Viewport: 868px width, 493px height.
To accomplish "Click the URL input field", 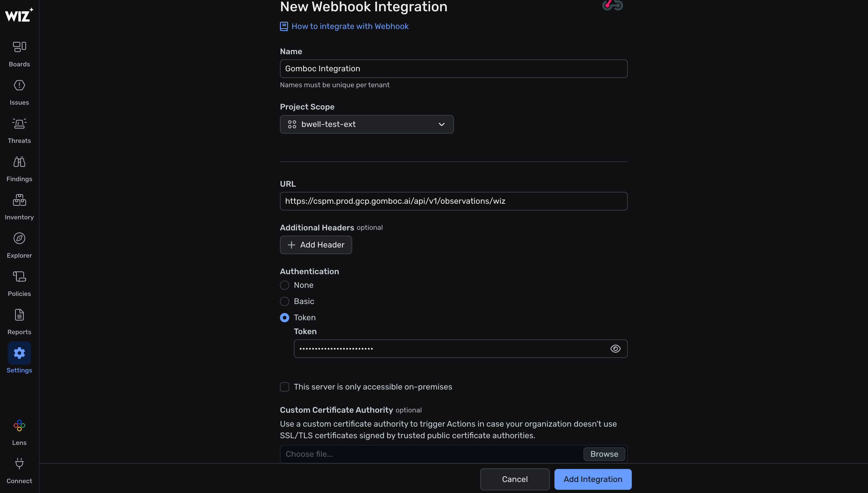I will (454, 201).
